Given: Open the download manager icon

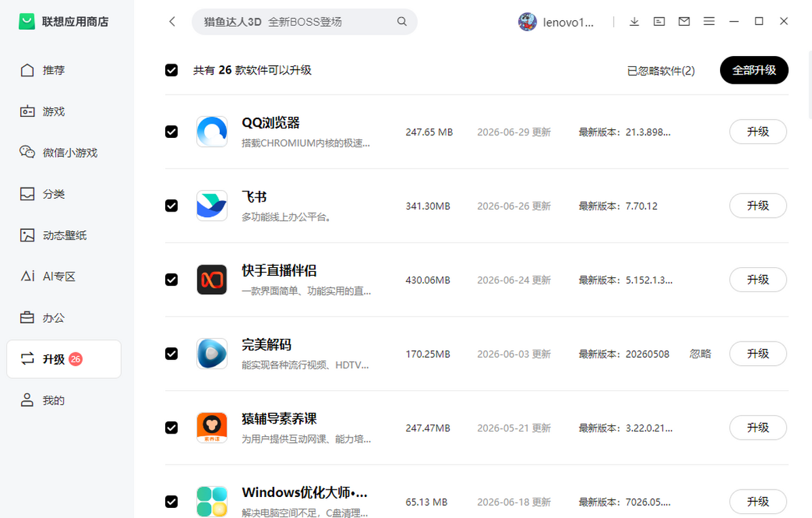Looking at the screenshot, I should point(634,22).
